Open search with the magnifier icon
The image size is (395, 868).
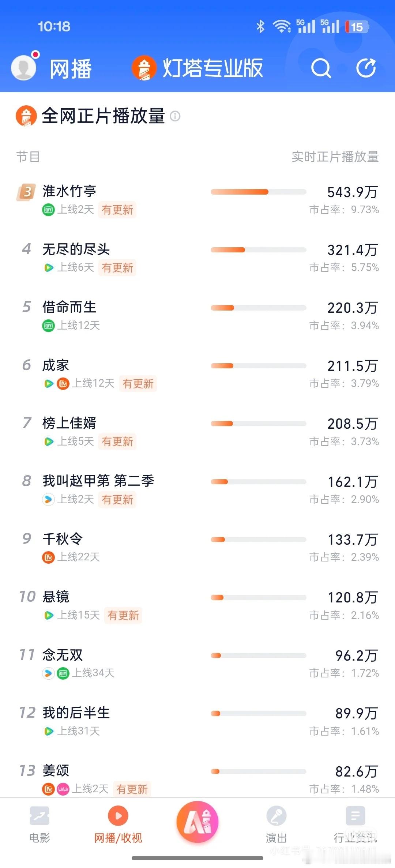pyautogui.click(x=321, y=68)
